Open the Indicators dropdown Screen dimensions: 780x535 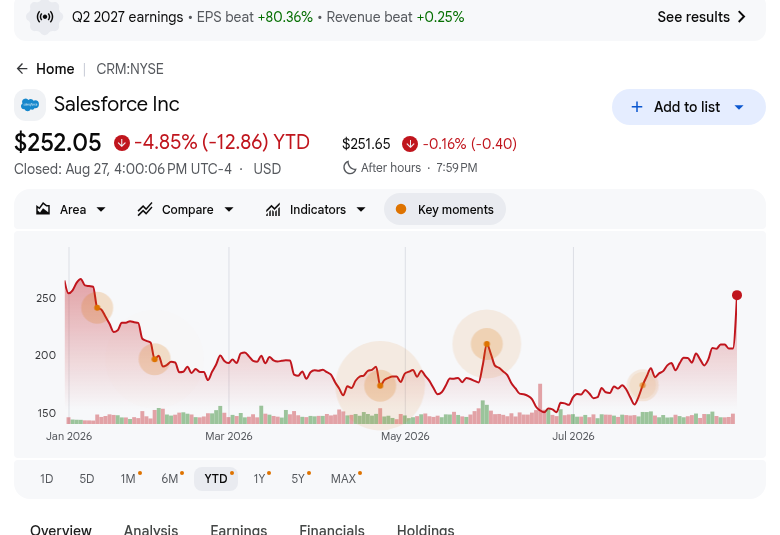pos(316,210)
